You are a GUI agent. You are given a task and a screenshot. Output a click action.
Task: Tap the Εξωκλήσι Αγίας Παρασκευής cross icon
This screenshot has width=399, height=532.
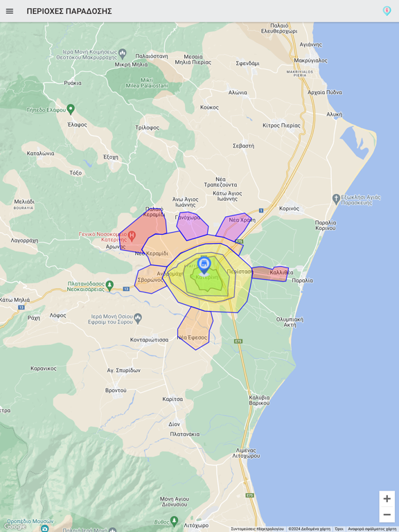point(336,198)
